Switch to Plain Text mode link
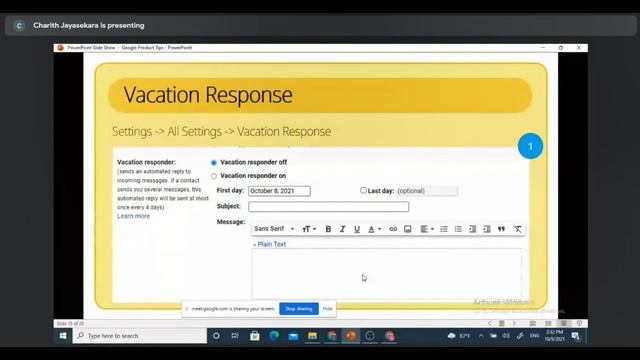This screenshot has width=640, height=360. [x=269, y=244]
